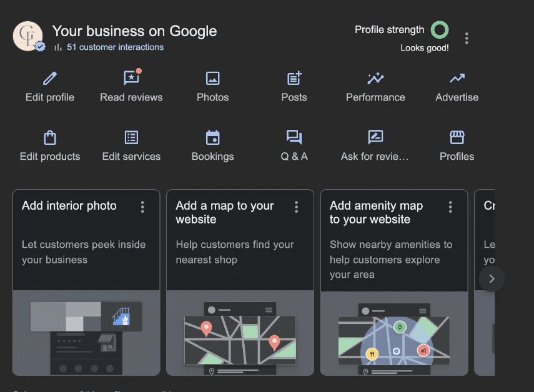Click Add interior photo card title
Screen dimensions: 534x392
[x=69, y=206]
